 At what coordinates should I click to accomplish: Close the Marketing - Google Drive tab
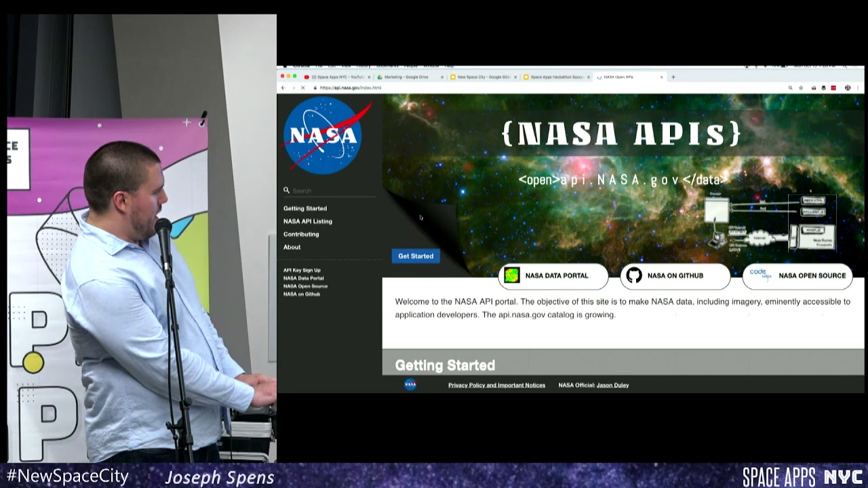[442, 77]
